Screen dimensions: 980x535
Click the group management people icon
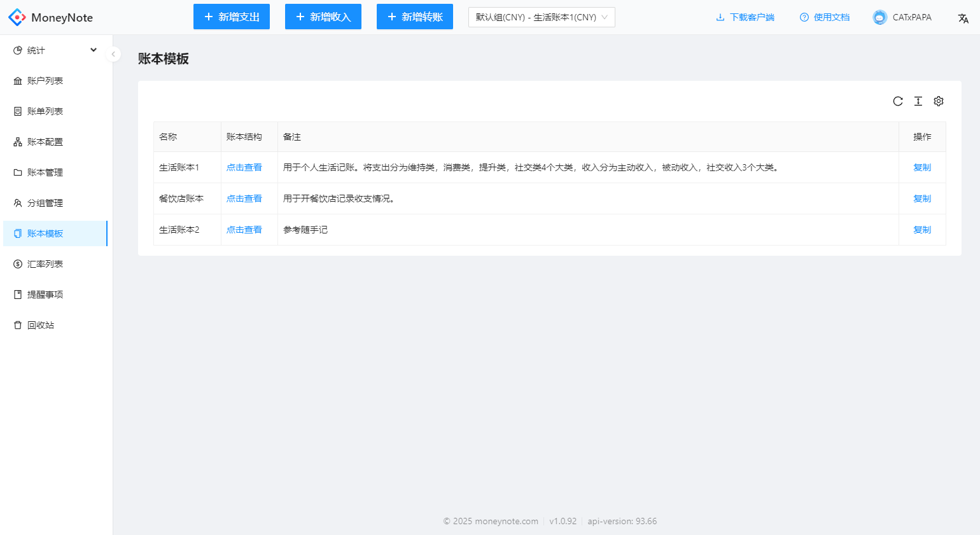tap(18, 203)
